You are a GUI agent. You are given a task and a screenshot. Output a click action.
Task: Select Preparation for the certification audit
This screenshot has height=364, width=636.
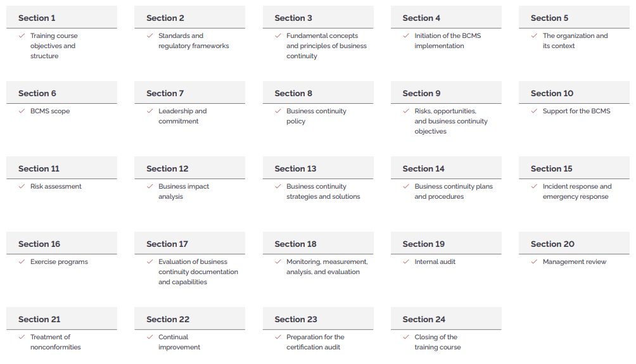[x=315, y=342]
